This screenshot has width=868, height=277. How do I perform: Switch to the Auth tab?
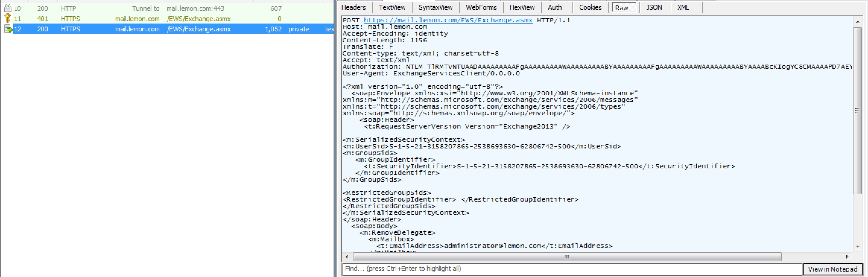tap(555, 8)
